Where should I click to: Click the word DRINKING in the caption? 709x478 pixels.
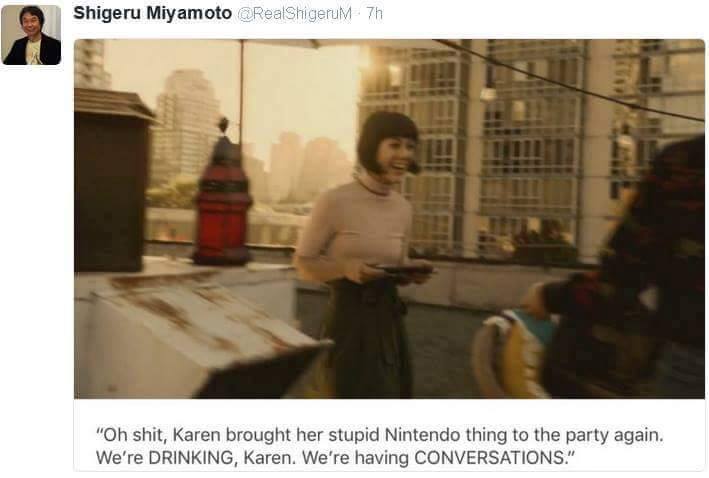(x=191, y=458)
